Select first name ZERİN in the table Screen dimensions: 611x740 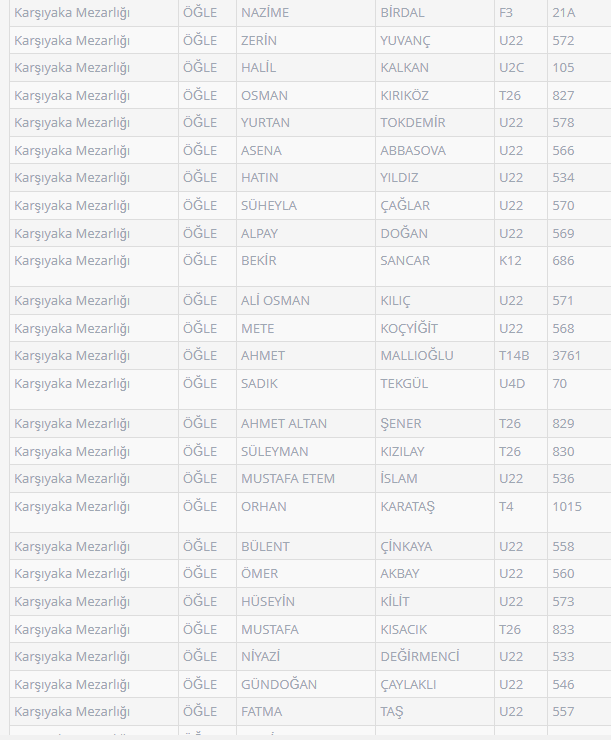(x=259, y=41)
